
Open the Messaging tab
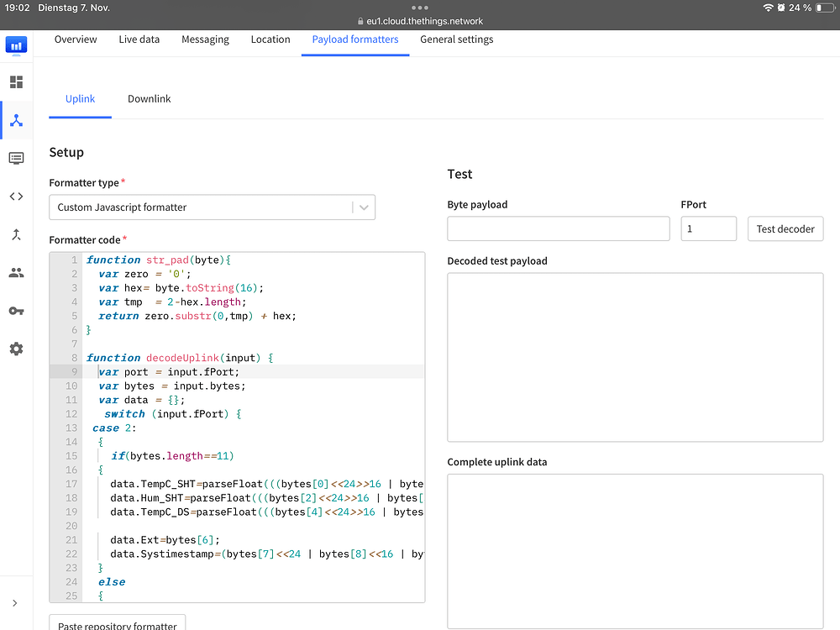click(x=205, y=39)
